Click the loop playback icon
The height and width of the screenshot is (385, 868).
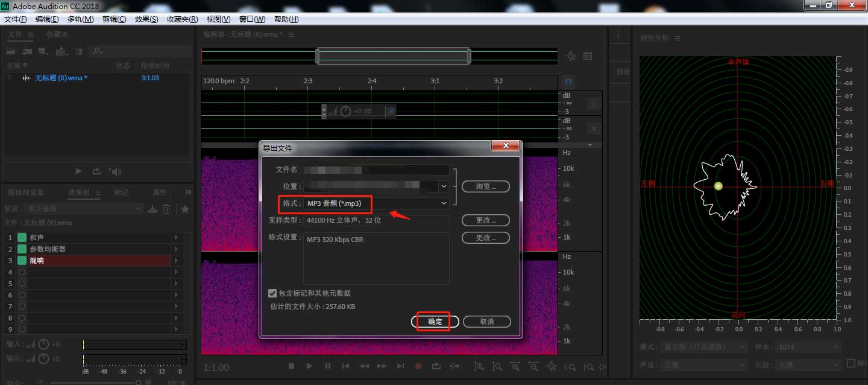436,366
